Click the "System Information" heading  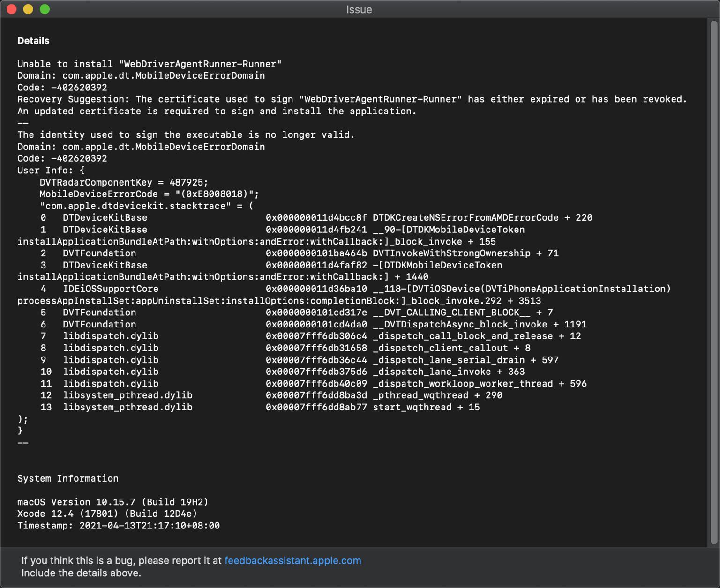(68, 478)
